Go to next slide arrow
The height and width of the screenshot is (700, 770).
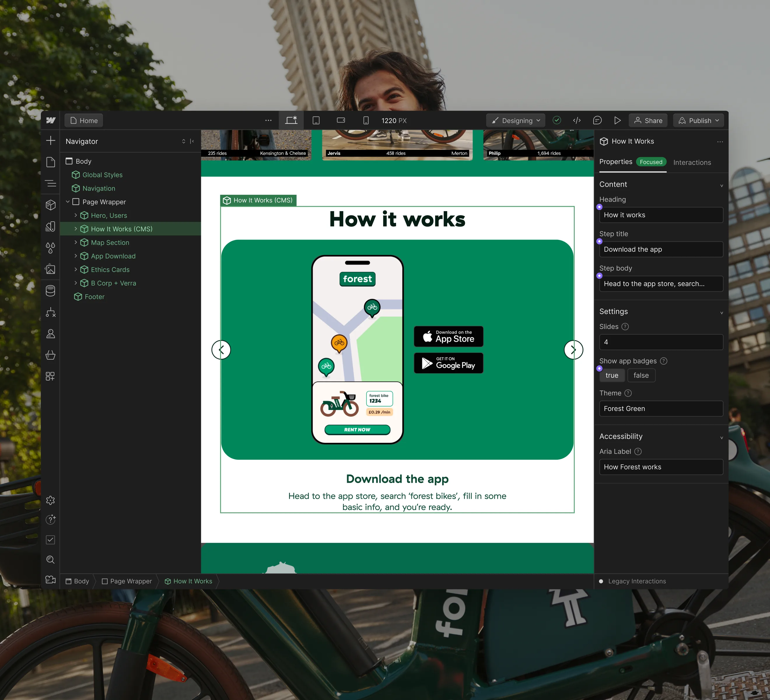tap(573, 350)
